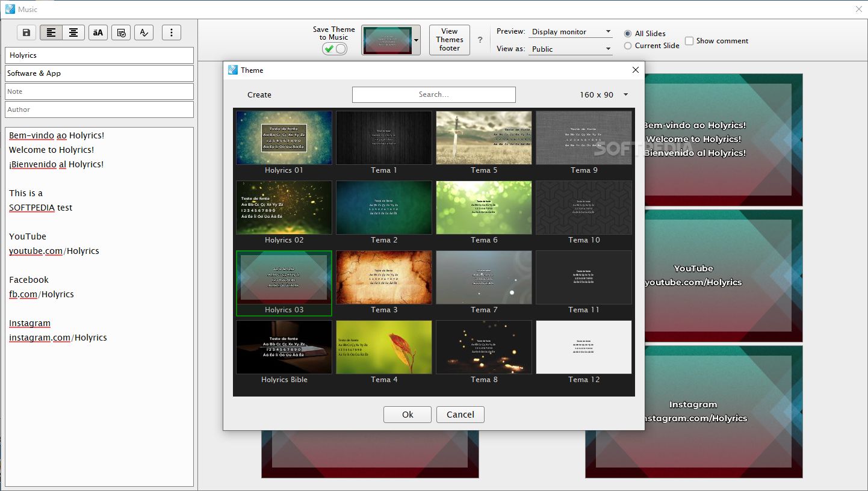Click the Note input field
Image resolution: width=868 pixels, height=491 pixels.
99,91
